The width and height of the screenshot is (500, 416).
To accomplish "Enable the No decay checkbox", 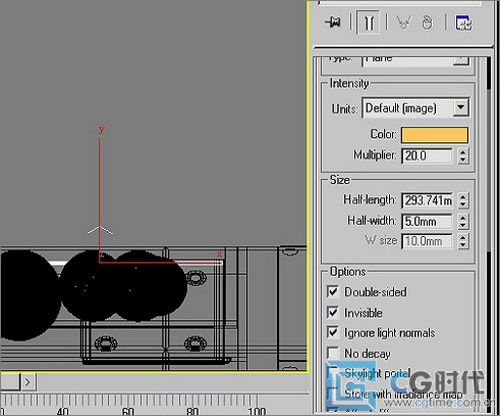I will (333, 353).
